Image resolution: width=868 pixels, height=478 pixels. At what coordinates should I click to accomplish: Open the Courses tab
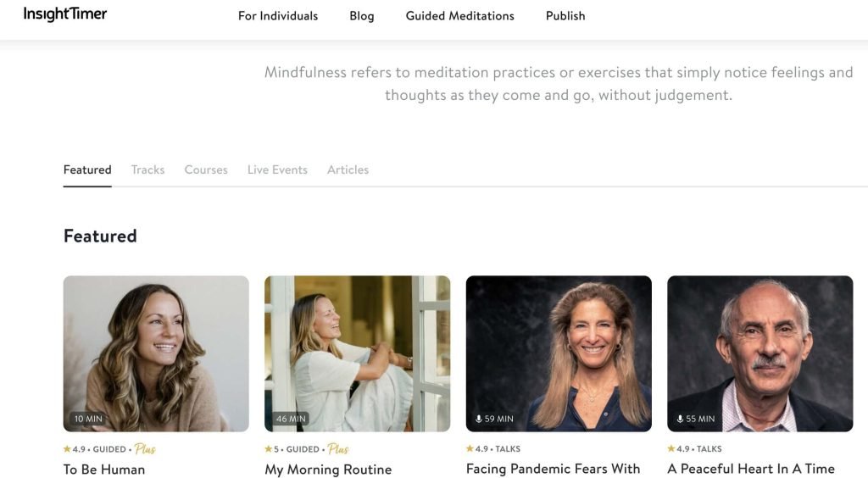[206, 170]
